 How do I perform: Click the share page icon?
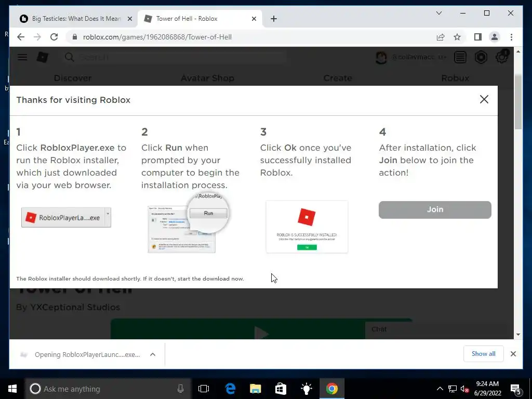441,37
